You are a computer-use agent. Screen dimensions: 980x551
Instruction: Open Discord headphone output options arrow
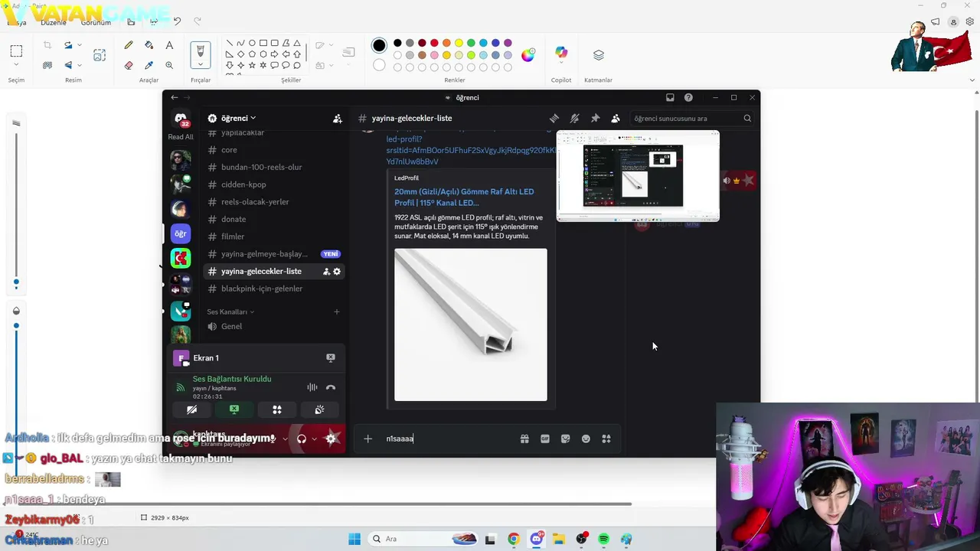coord(314,439)
